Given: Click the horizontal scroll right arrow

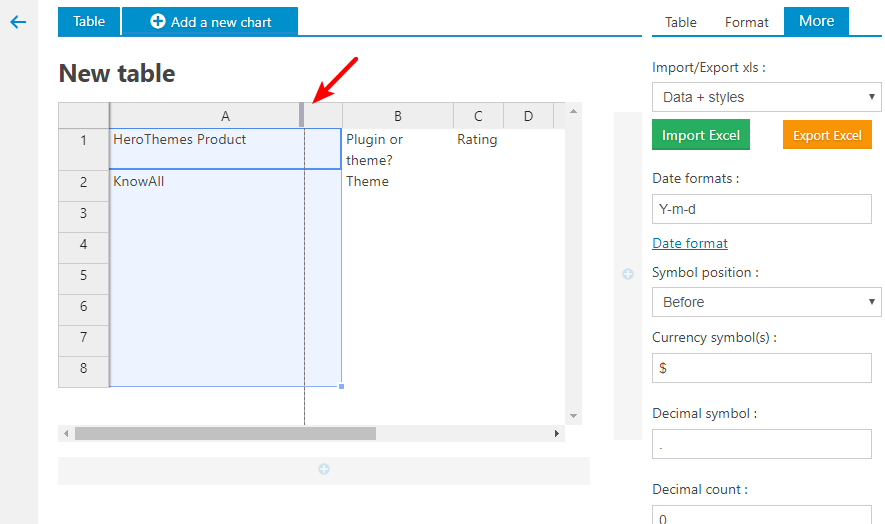Looking at the screenshot, I should pos(557,434).
